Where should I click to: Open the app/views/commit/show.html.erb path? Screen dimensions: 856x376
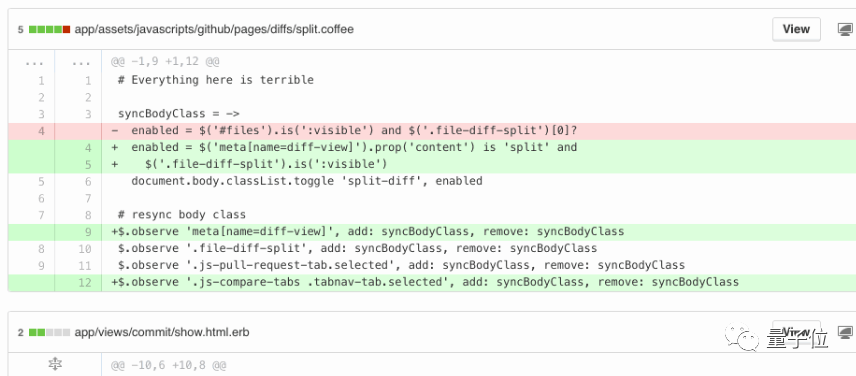point(162,332)
